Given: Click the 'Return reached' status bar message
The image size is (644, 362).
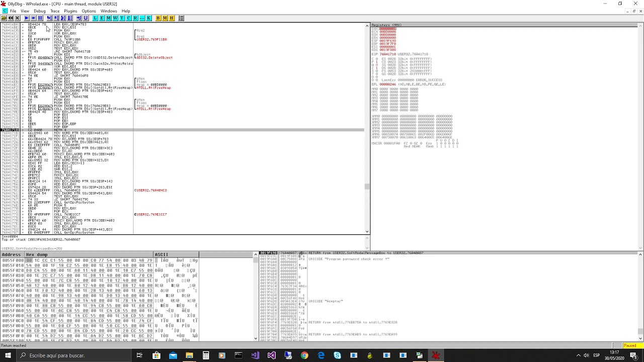Looking at the screenshot, I should [x=14, y=346].
